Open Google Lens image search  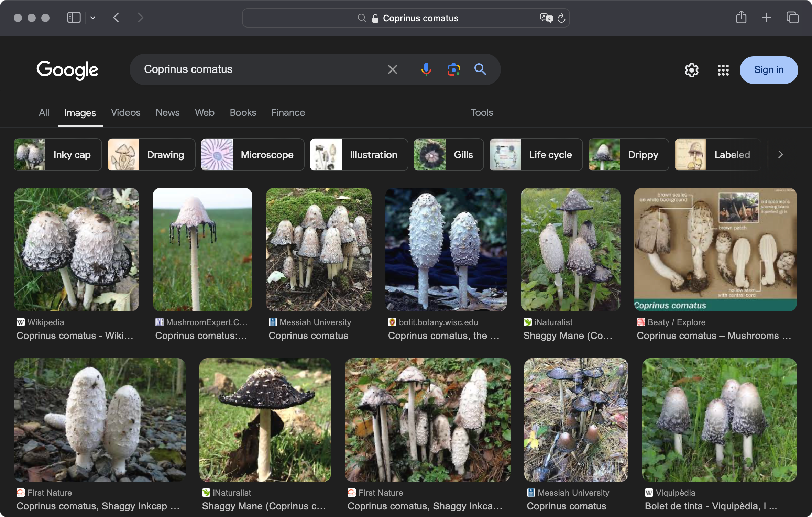453,69
